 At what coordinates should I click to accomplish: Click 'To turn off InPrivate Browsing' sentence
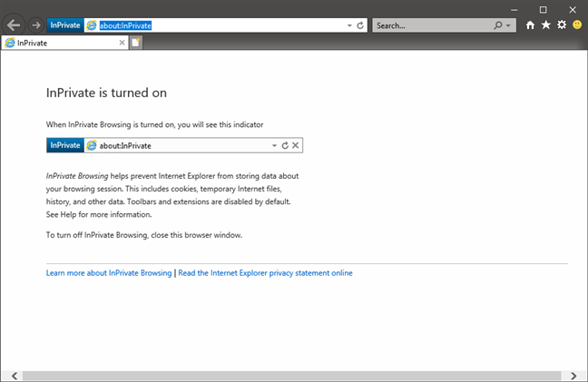coord(144,235)
